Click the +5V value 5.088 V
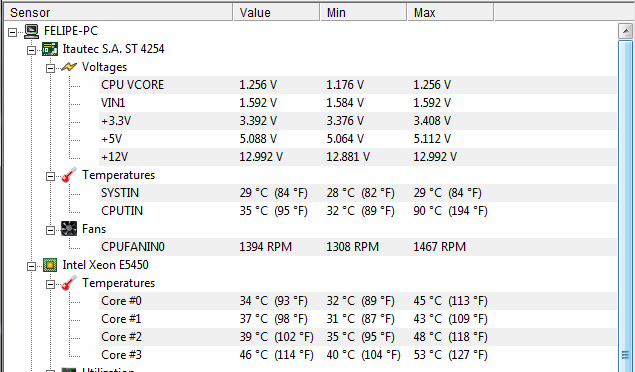Viewport: 635px width, 372px height. [x=258, y=139]
